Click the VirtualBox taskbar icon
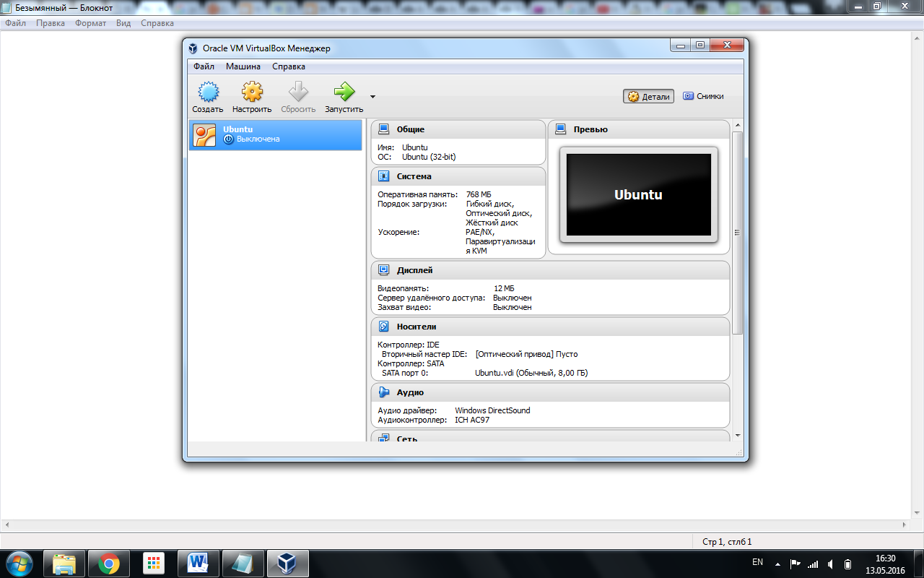924x578 pixels. pos(288,563)
